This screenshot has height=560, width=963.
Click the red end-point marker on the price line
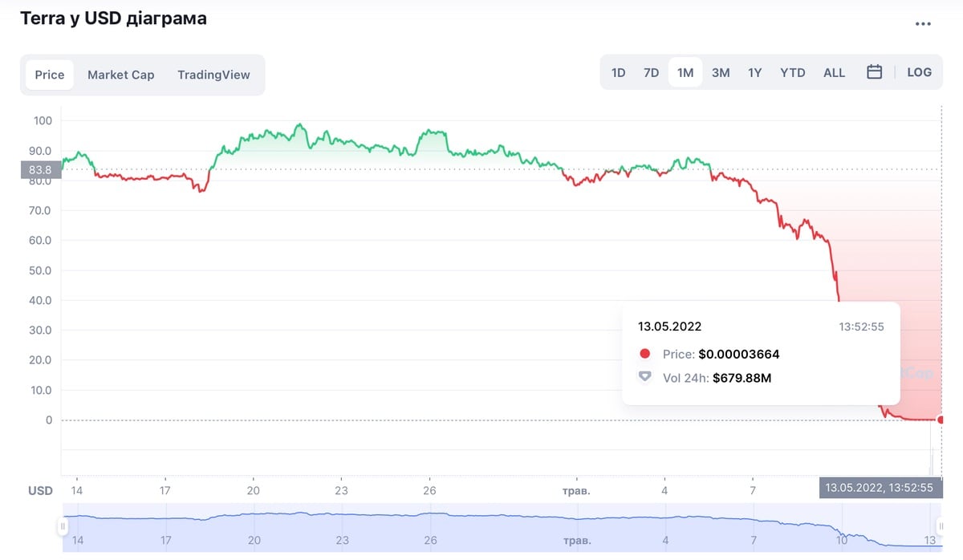(941, 420)
